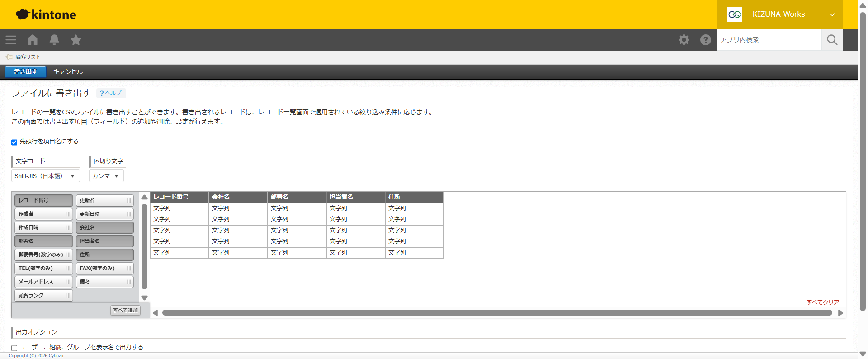Add the 作成日時 field item
The image size is (868, 359).
click(44, 227)
